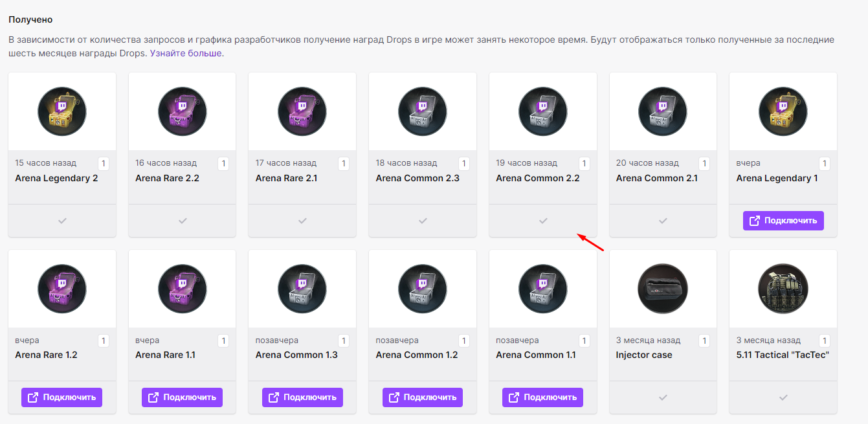Click the checkmark under Arena Common 2.2

(543, 221)
